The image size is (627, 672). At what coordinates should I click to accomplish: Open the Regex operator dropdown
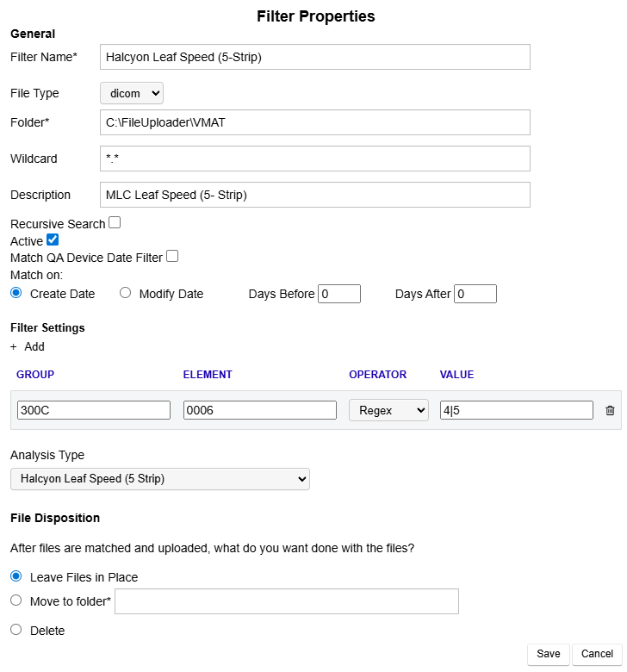(388, 411)
